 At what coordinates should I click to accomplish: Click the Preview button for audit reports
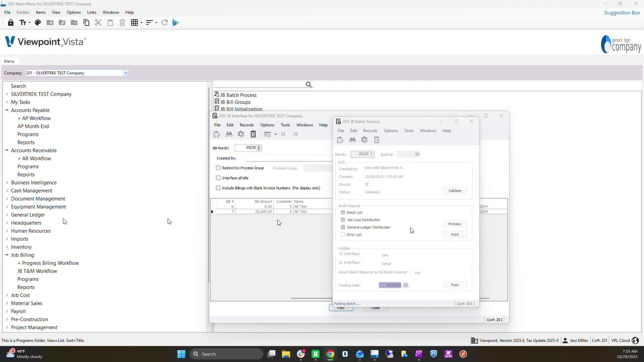[x=455, y=224]
